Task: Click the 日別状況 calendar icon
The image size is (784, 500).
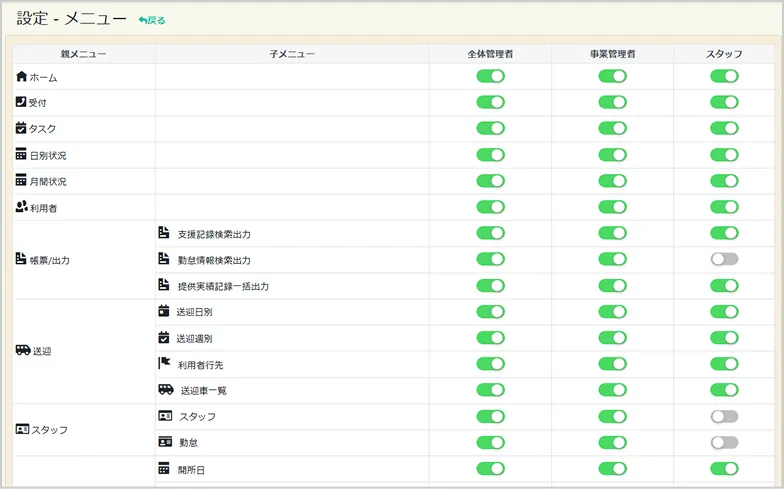Action: 20,154
